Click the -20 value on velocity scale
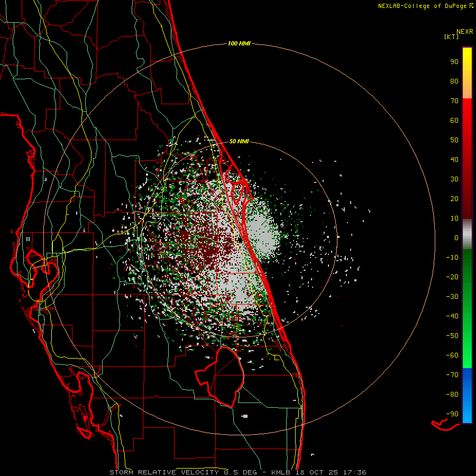The height and width of the screenshot is (476, 476). tap(452, 277)
